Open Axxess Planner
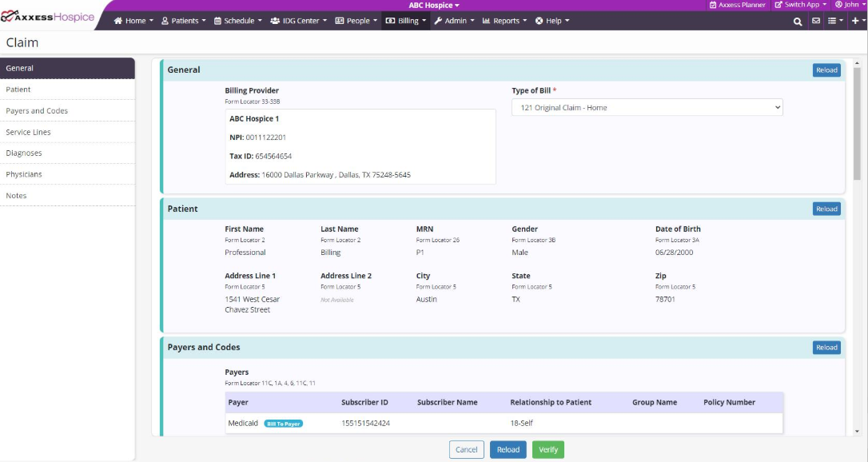The image size is (868, 462). coord(737,5)
